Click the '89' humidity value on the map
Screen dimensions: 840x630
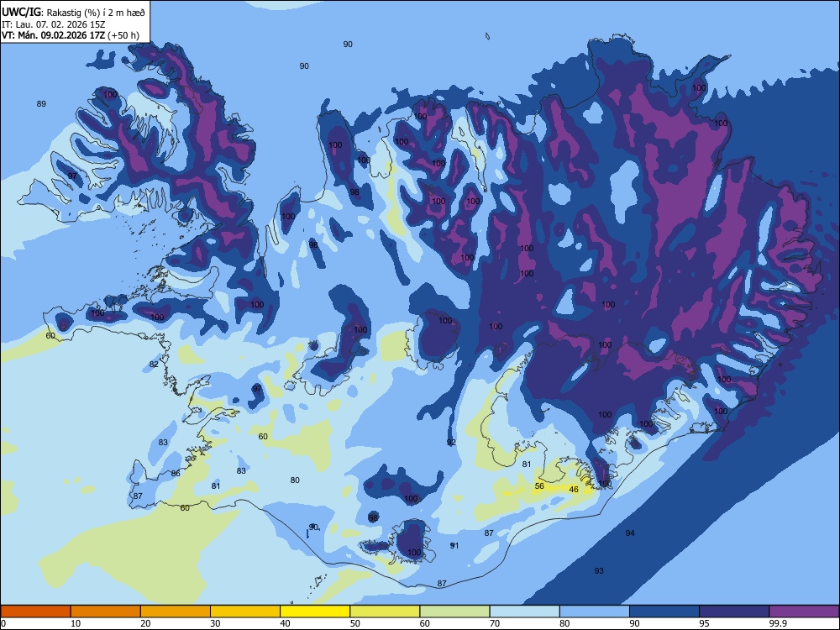[41, 103]
